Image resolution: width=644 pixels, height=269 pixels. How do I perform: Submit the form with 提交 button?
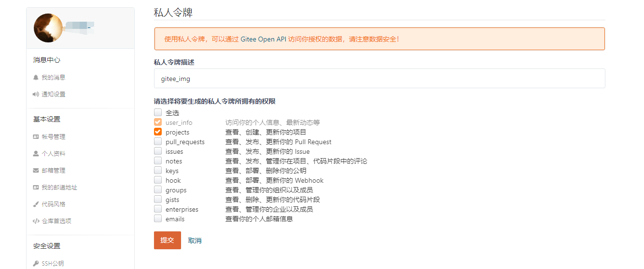[x=168, y=240]
